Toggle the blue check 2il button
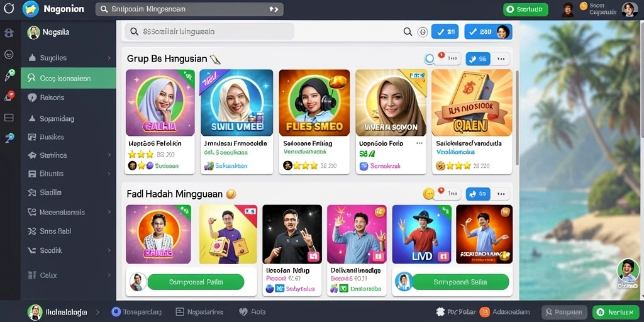Viewport: 644px width, 322px height. tap(445, 31)
